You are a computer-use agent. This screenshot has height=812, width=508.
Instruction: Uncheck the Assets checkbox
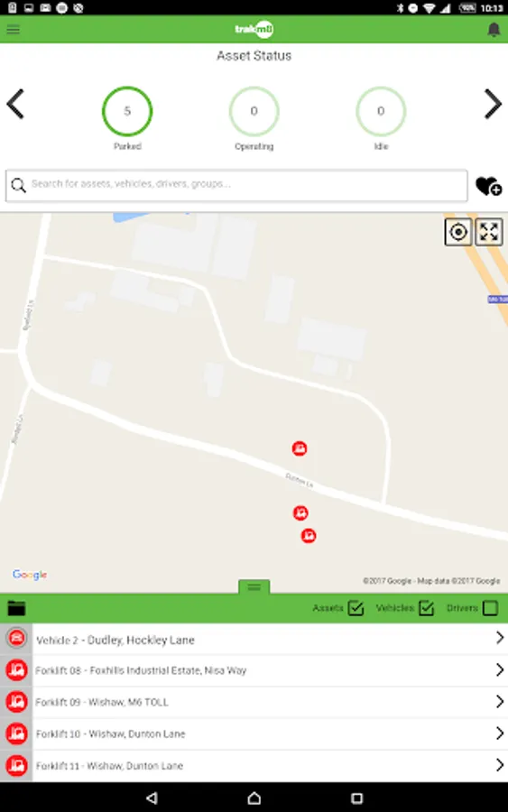coord(356,607)
